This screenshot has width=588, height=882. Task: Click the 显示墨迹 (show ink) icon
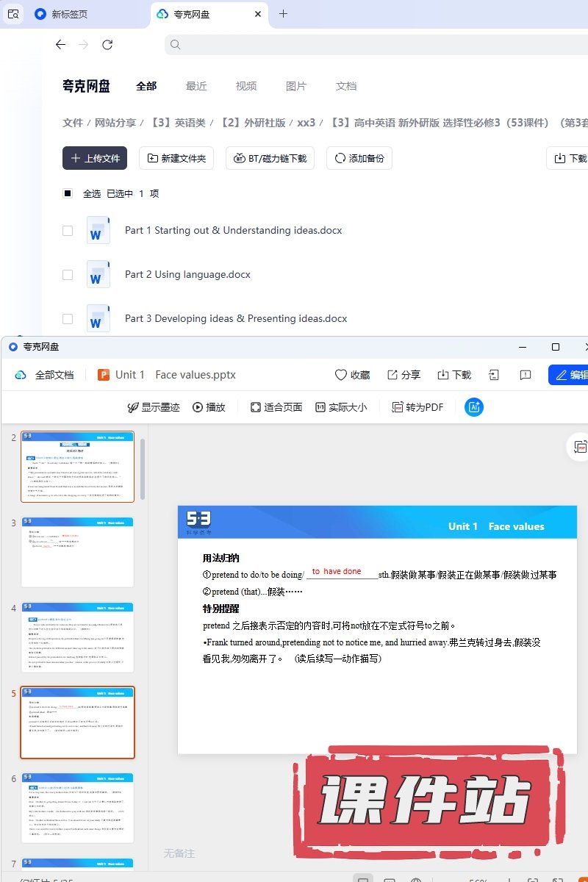click(x=133, y=407)
